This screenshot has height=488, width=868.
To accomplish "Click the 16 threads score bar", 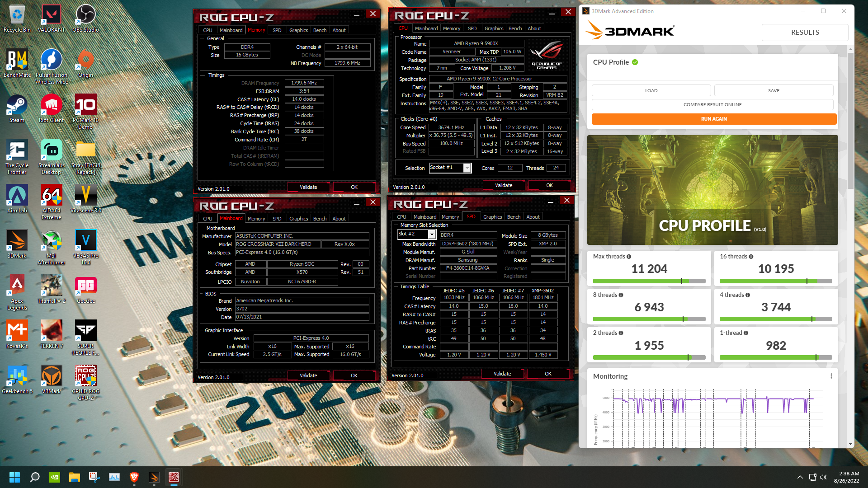I will point(776,281).
